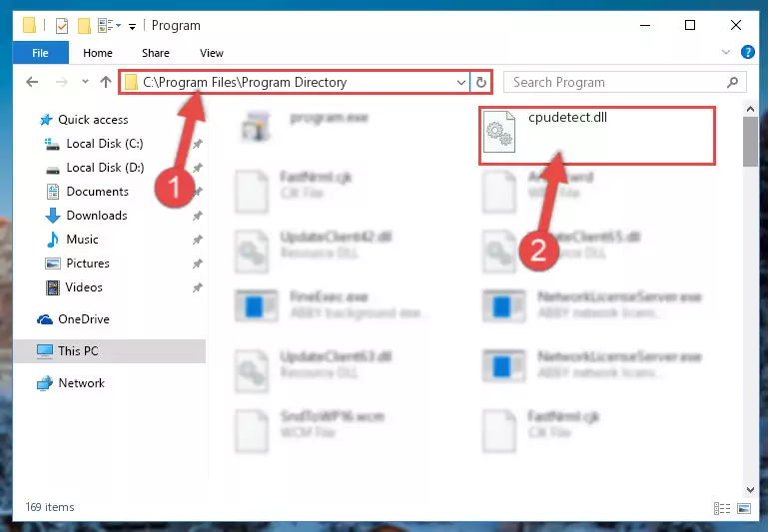This screenshot has height=532, width=768.
Task: Click the pin icon beside Local Disk (D:)
Action: point(198,168)
